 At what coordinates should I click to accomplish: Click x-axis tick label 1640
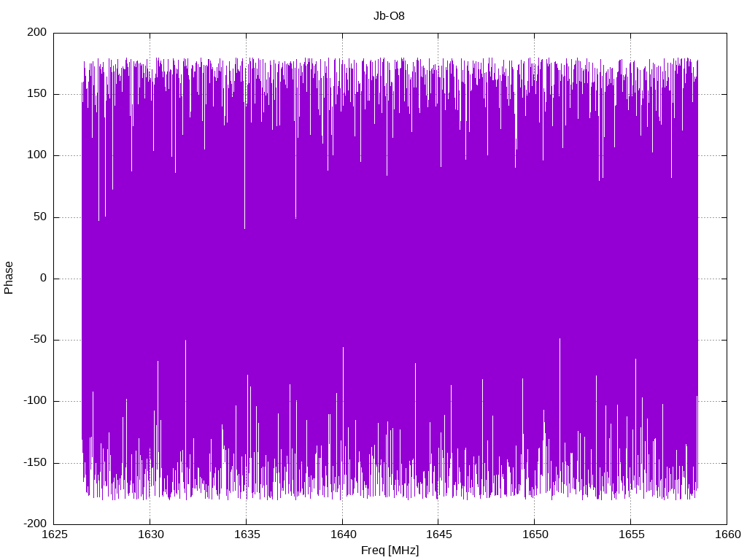343,534
